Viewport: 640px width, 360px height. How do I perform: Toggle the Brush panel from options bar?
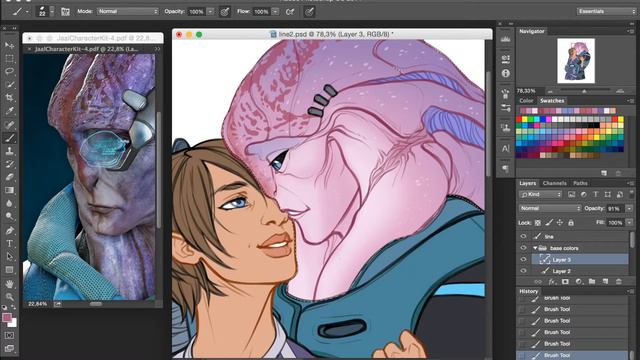tap(65, 12)
